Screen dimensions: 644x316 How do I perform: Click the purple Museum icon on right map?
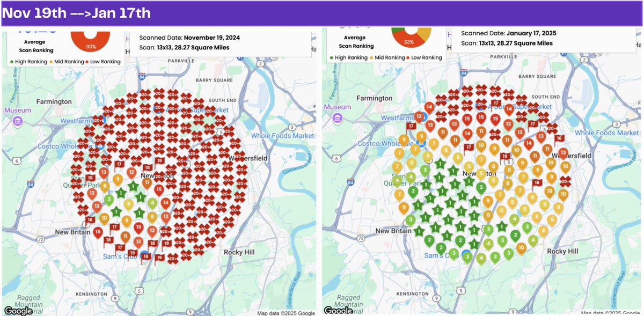337,118
